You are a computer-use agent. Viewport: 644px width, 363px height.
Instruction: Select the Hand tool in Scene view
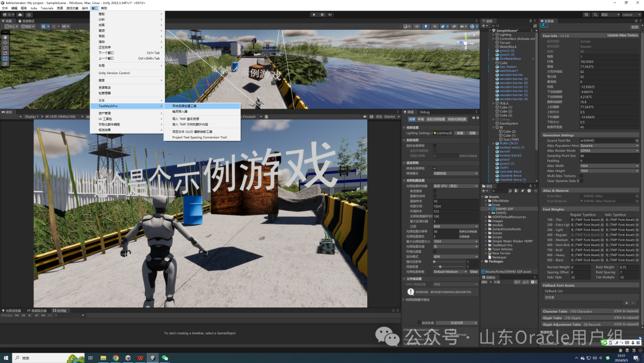(5, 37)
